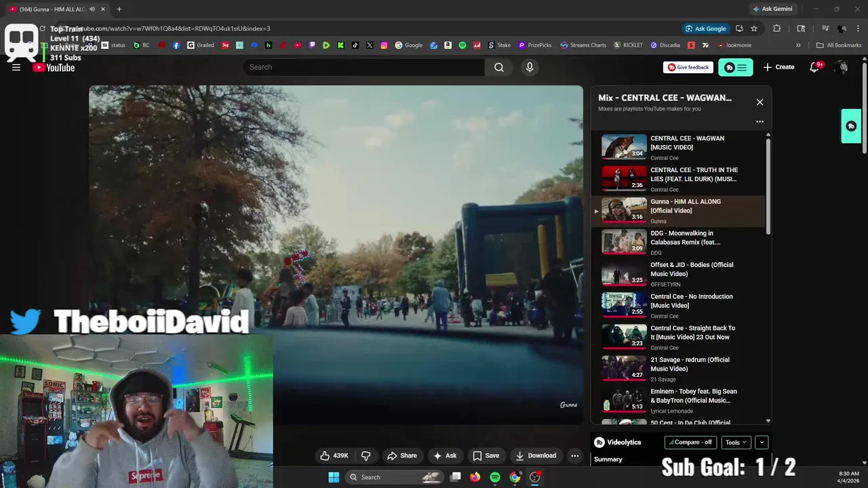
Task: Open Spotify from the taskbar
Action: (x=495, y=477)
